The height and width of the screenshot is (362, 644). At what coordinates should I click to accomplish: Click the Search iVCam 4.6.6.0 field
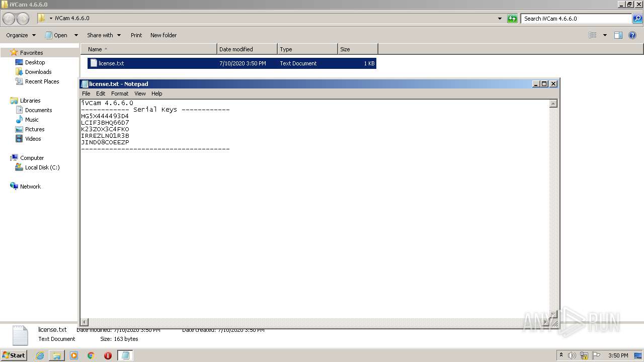(576, 19)
